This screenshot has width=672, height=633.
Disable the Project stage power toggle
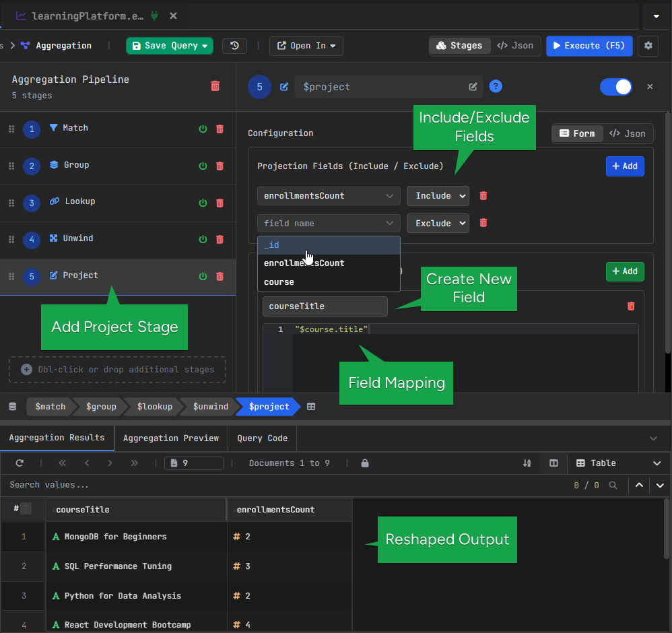pyautogui.click(x=203, y=276)
